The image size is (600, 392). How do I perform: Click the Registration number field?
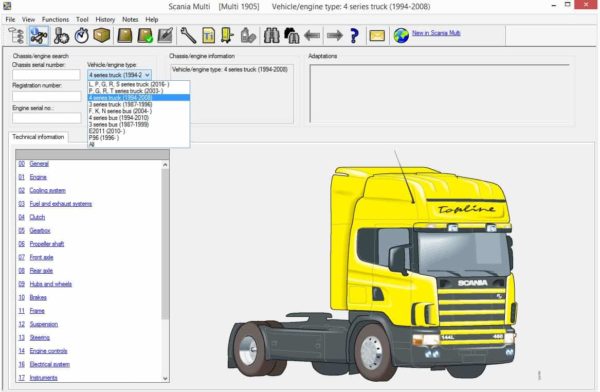(46, 96)
